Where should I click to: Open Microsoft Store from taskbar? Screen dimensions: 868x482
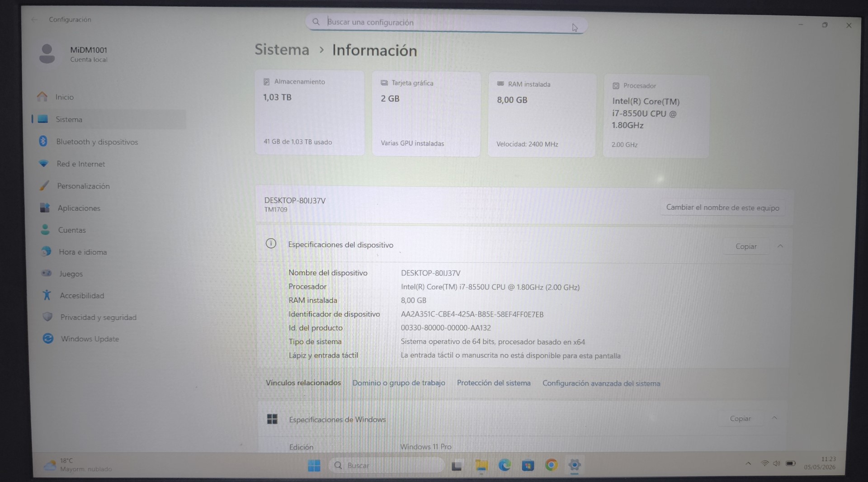(x=528, y=465)
